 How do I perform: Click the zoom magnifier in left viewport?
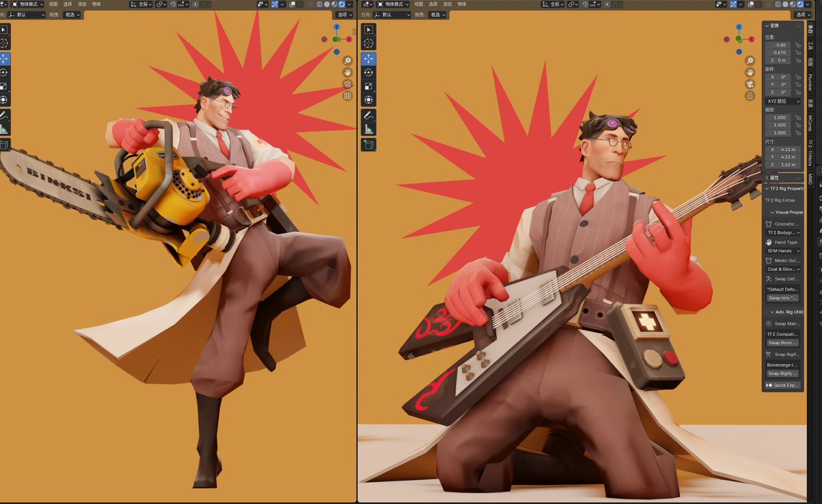point(347,61)
